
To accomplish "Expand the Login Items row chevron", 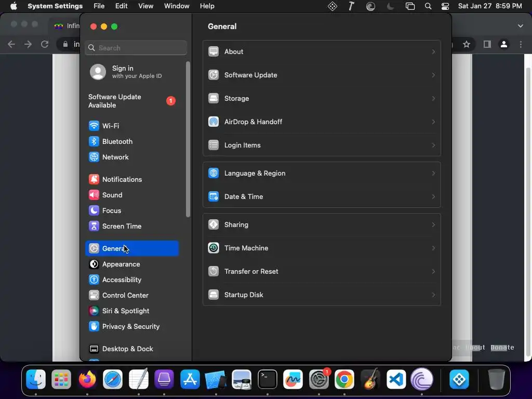I will click(x=433, y=145).
